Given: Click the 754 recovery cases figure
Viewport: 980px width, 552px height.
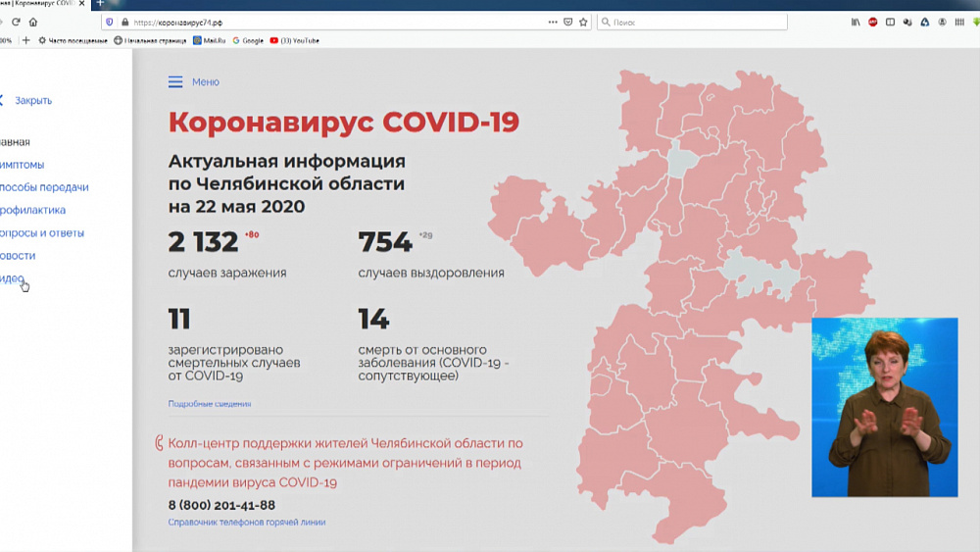Looking at the screenshot, I should pos(385,242).
